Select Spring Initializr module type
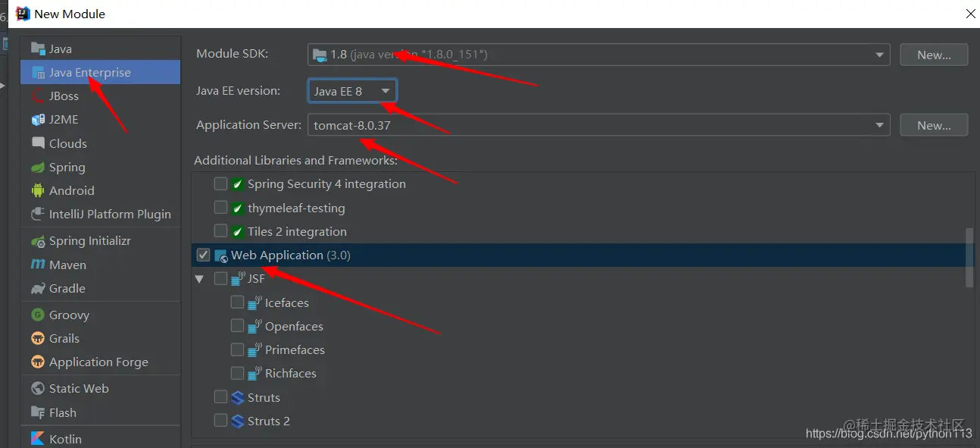980x448 pixels. point(101,241)
